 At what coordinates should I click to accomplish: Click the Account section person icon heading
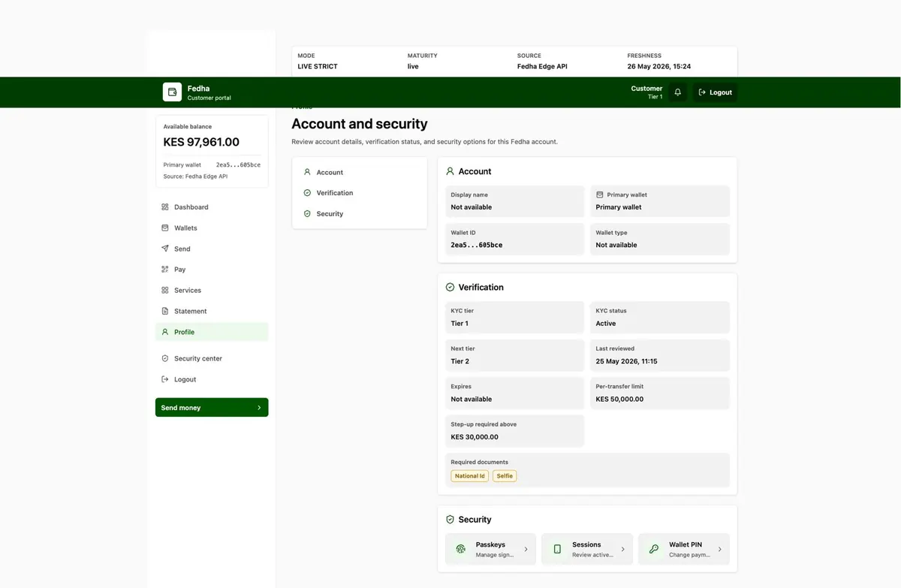point(450,171)
